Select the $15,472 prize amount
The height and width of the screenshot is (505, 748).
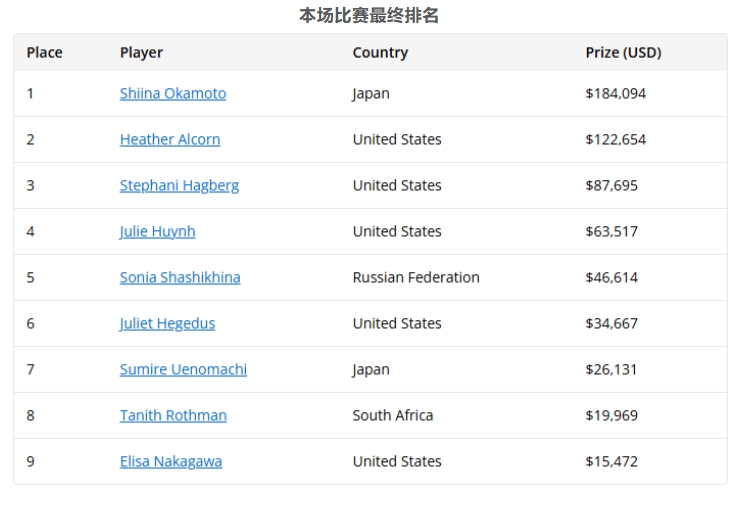(612, 461)
